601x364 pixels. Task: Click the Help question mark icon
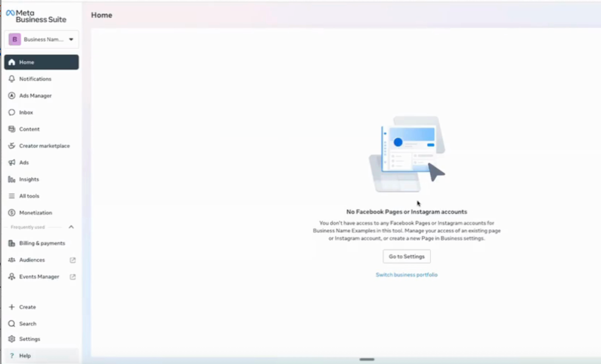(x=12, y=356)
